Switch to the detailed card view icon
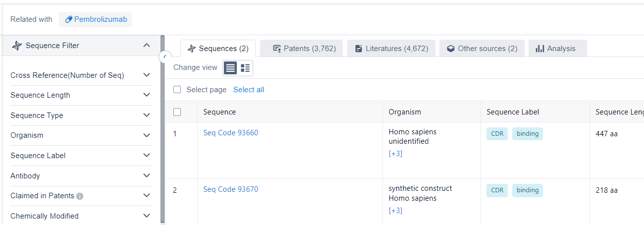The width and height of the screenshot is (644, 225). (245, 68)
